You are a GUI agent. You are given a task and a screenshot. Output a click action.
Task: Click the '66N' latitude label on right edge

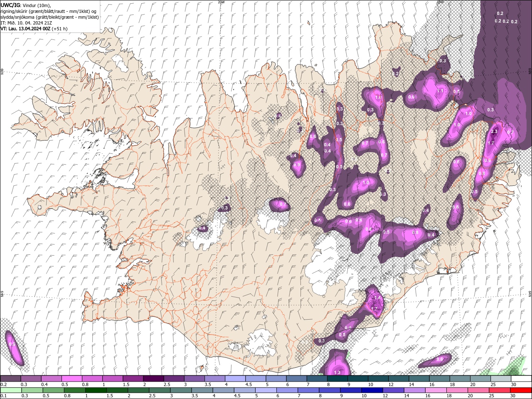tap(530, 71)
